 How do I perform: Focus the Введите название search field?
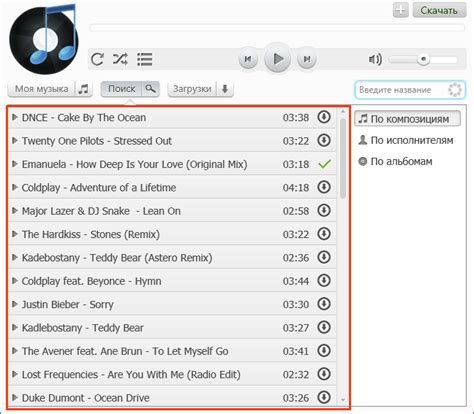click(x=410, y=90)
